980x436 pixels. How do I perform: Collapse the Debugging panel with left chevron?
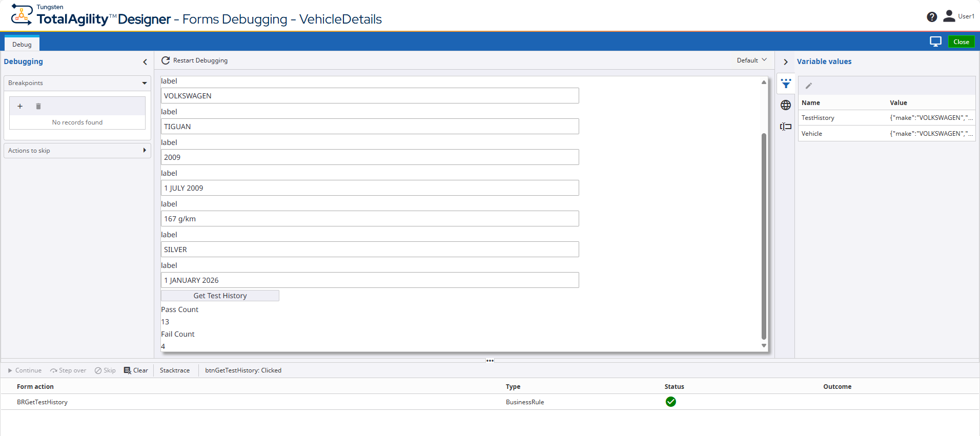pyautogui.click(x=145, y=62)
